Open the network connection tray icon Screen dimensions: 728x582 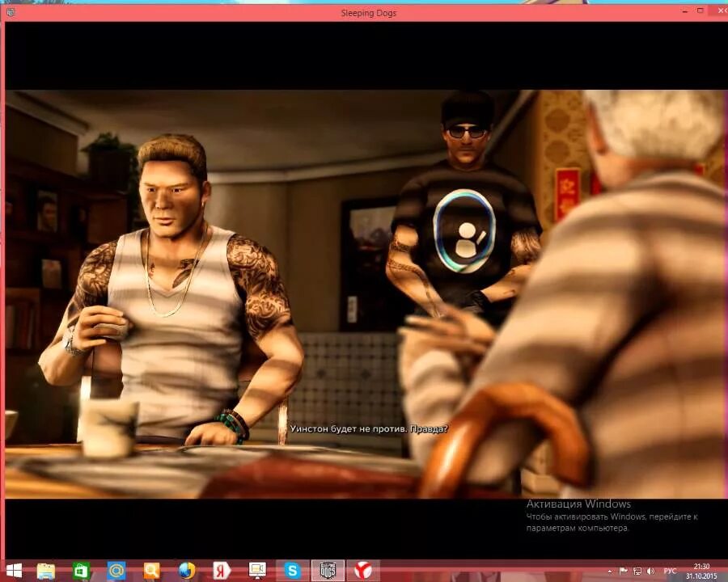[637, 571]
